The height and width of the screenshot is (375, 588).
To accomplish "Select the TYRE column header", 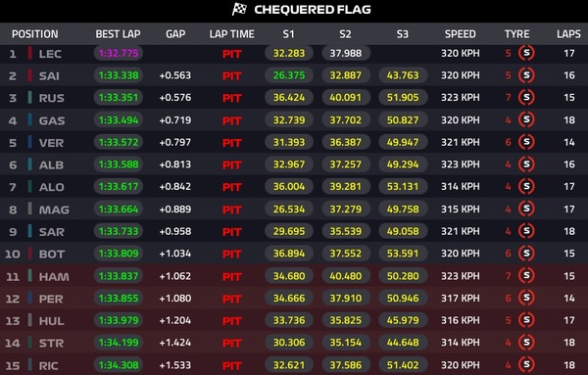I will 516,34.
